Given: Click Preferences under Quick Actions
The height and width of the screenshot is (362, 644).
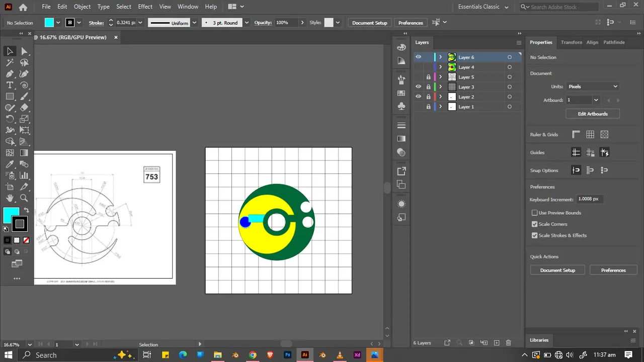Looking at the screenshot, I should pos(613,270).
